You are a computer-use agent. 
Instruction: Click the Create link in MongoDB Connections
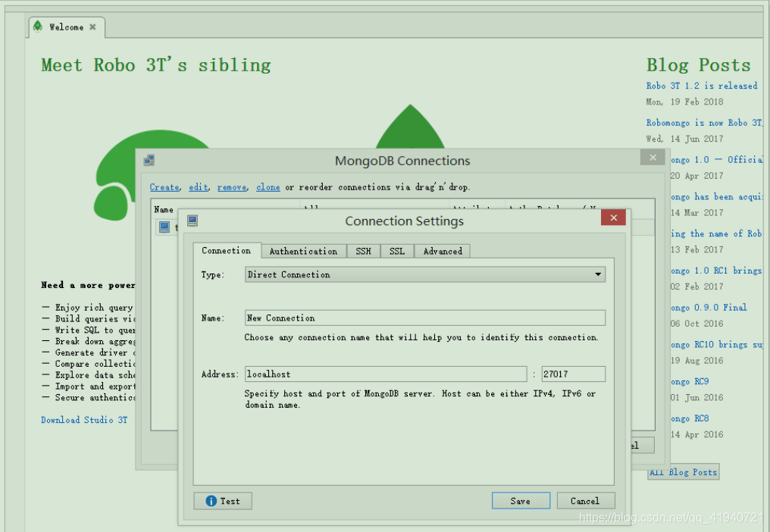point(164,187)
